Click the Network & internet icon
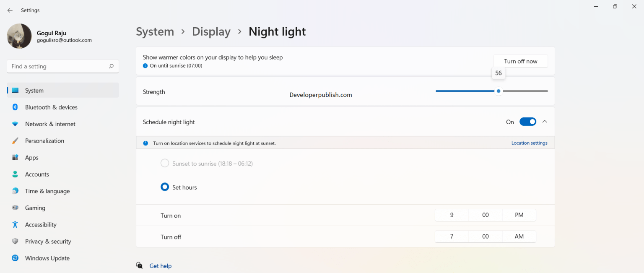Image resolution: width=644 pixels, height=273 pixels. click(15, 124)
